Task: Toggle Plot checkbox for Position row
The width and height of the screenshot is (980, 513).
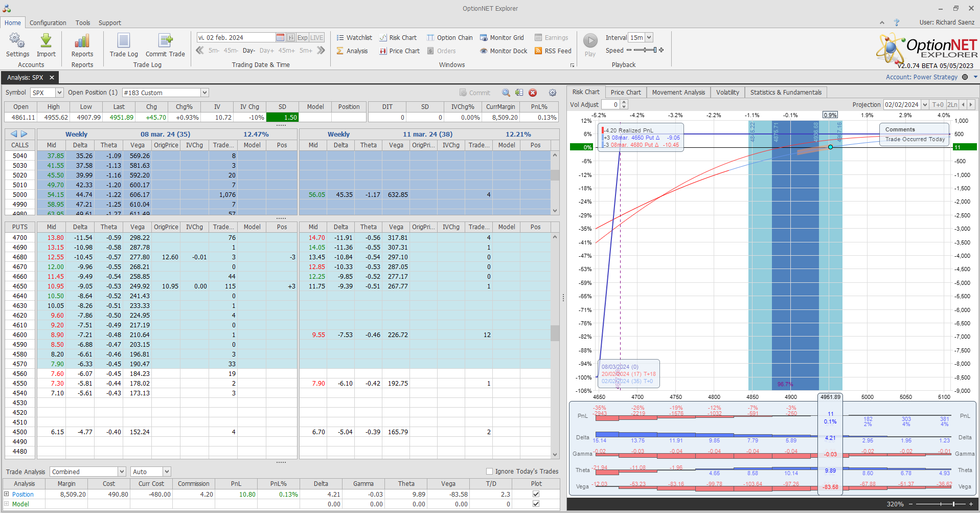Action: tap(536, 494)
